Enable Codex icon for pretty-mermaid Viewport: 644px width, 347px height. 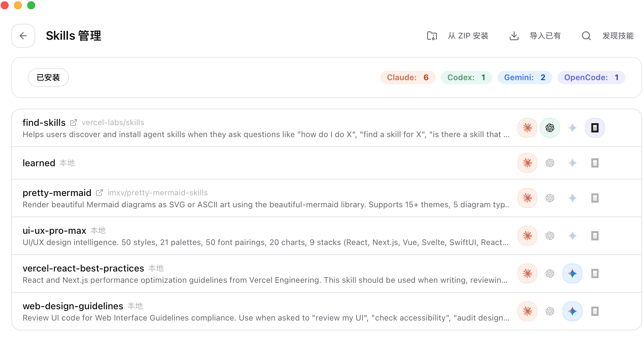(x=550, y=198)
